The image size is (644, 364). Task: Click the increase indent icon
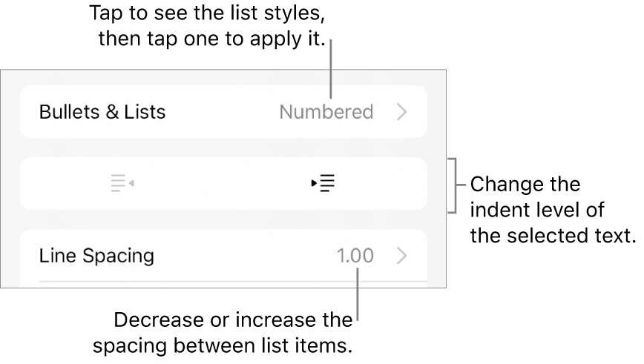(x=323, y=183)
